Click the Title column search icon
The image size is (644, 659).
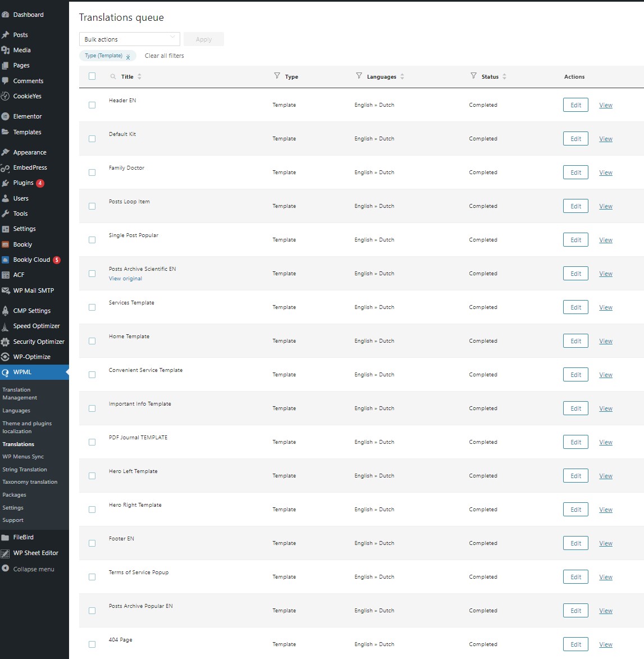click(113, 76)
